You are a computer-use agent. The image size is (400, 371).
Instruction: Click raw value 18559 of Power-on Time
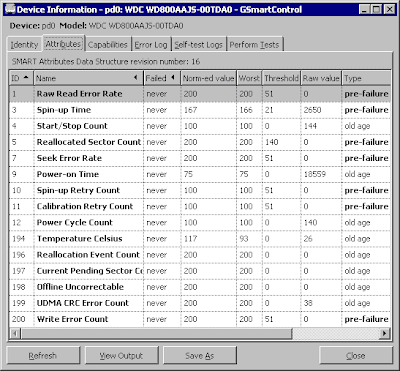(315, 174)
